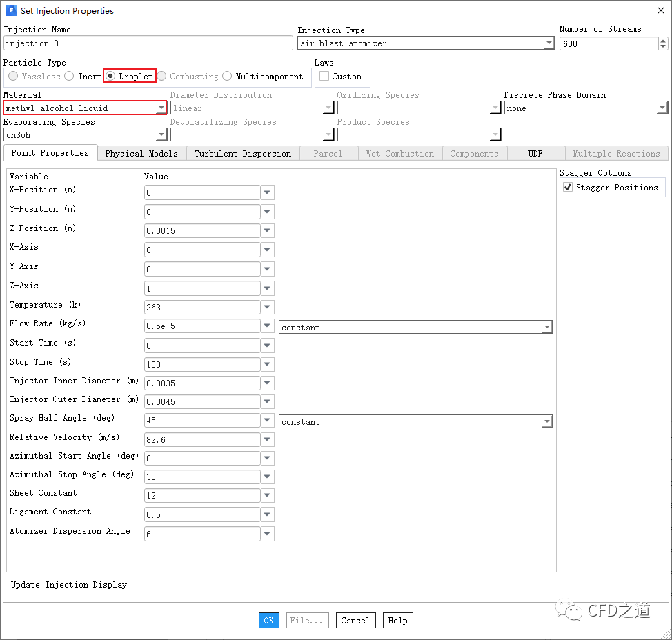Open the Evaporating Species dropdown
672x640 pixels.
coord(161,135)
